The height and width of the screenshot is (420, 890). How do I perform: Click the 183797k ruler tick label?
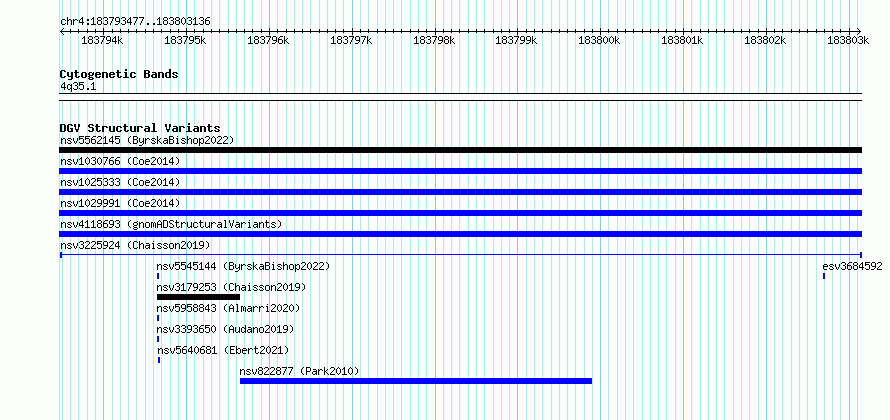click(x=351, y=41)
